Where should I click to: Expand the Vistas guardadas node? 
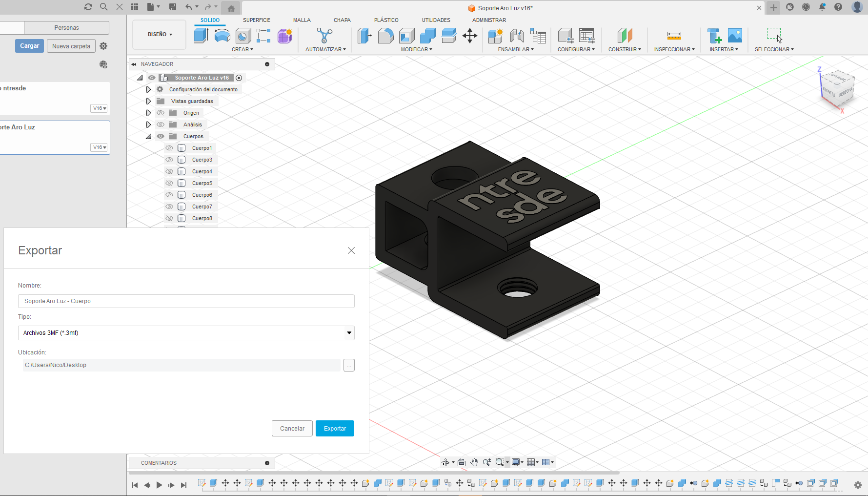click(148, 101)
